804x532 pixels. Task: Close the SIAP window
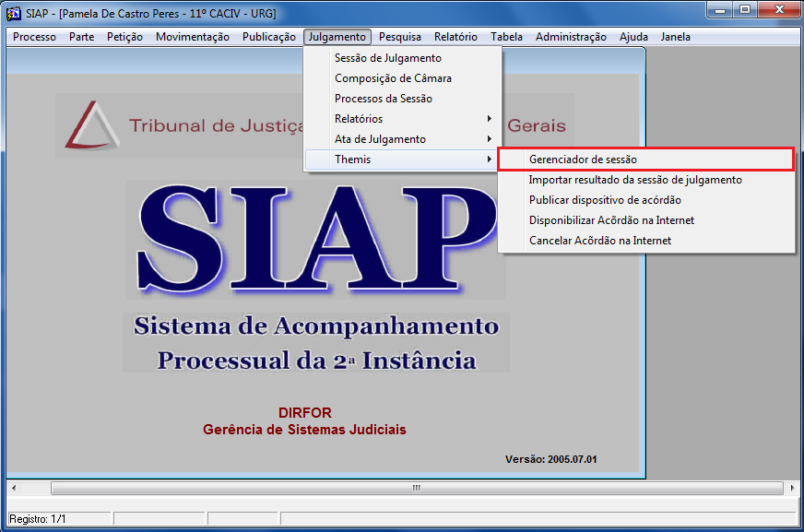coord(779,10)
